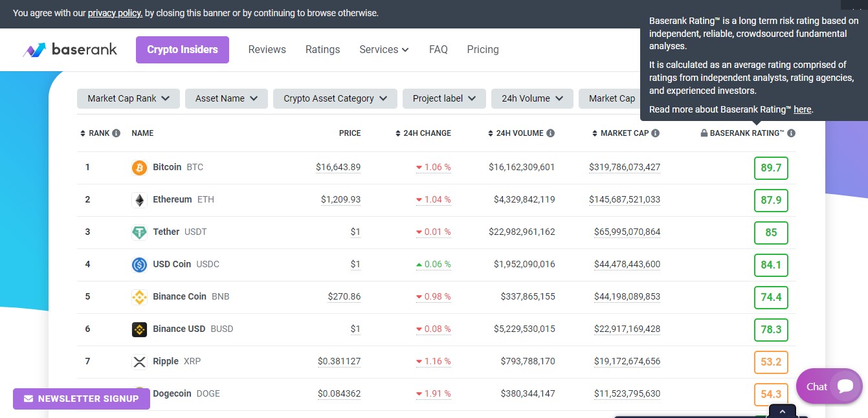Screen dimensions: 868x418
Task: Click the baserank logo
Action: click(x=70, y=50)
